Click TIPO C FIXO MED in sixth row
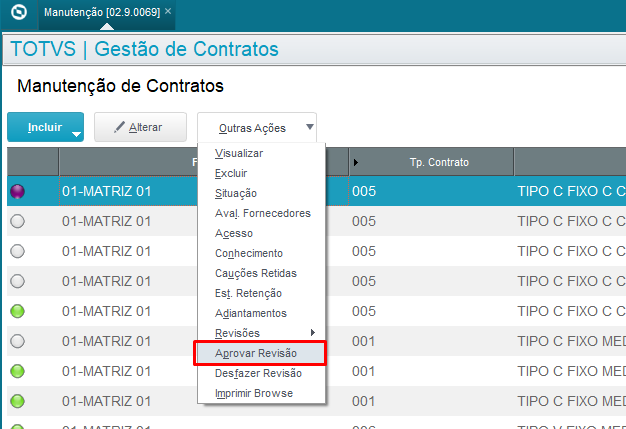This screenshot has height=429, width=626. [x=571, y=341]
